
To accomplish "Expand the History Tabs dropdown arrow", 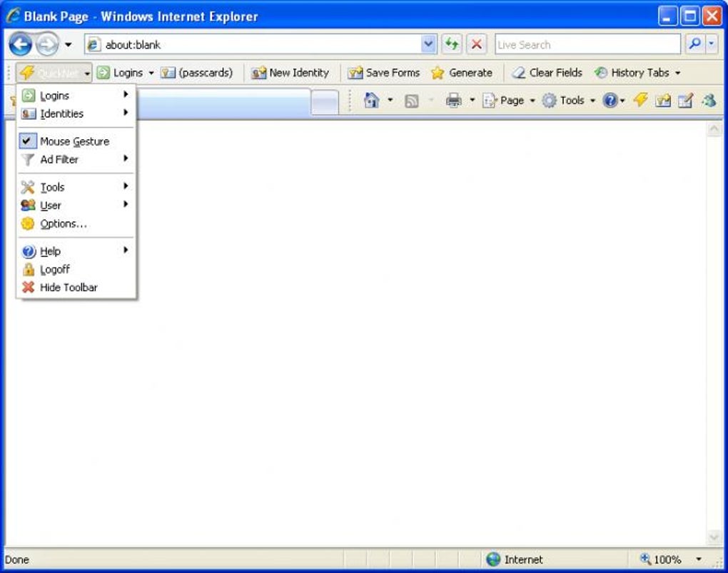I will (678, 73).
